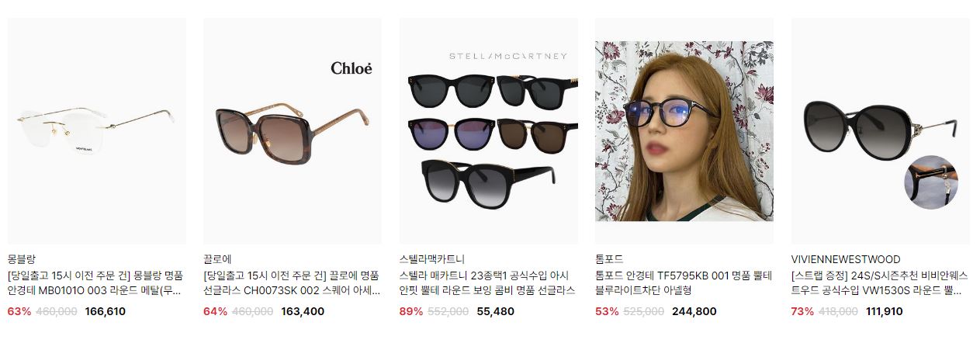Select the VIVIENNEWESTWOOD brand name link
This screenshot has height=364, width=980.
coord(846,259)
